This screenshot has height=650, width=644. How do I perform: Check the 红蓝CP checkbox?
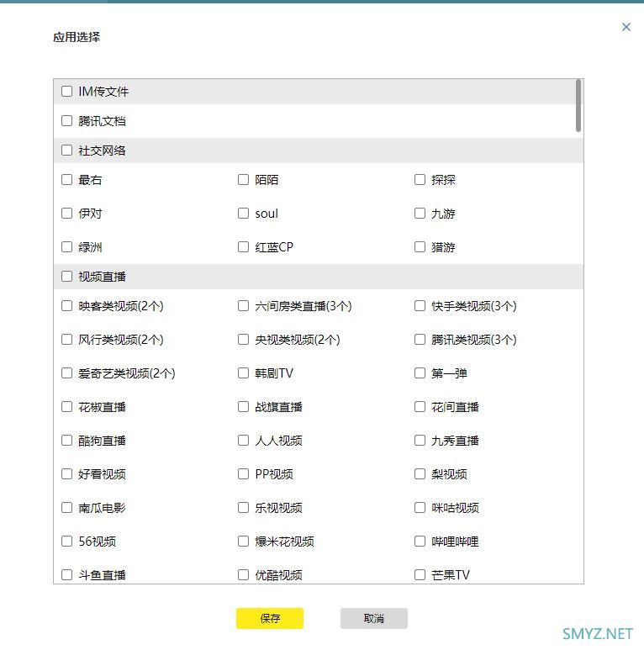[243, 246]
